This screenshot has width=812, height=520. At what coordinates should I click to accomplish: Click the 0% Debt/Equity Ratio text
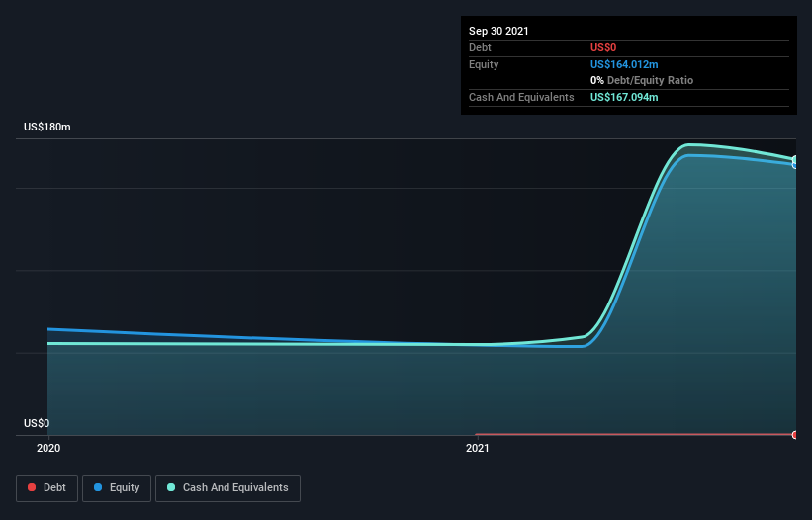pos(642,80)
